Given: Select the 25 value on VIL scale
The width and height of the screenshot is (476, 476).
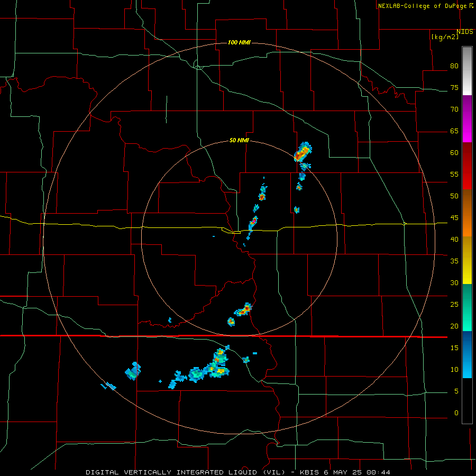Looking at the screenshot, I should 454,304.
